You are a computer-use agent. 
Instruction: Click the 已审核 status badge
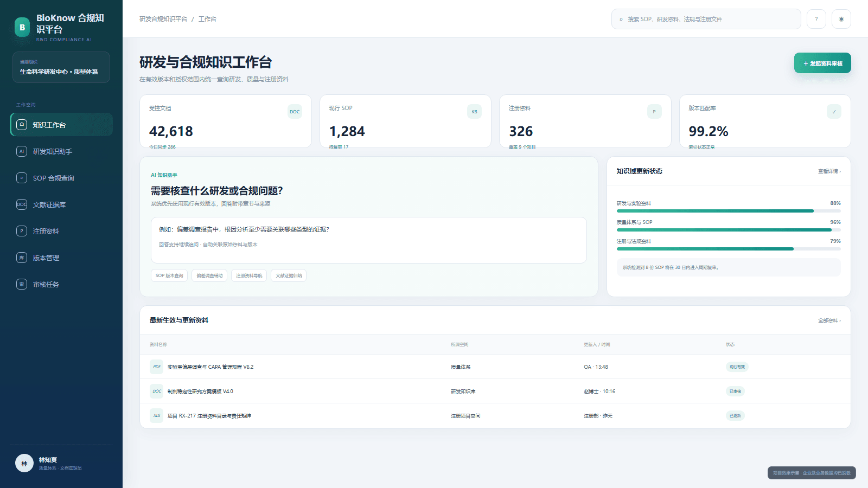click(735, 391)
